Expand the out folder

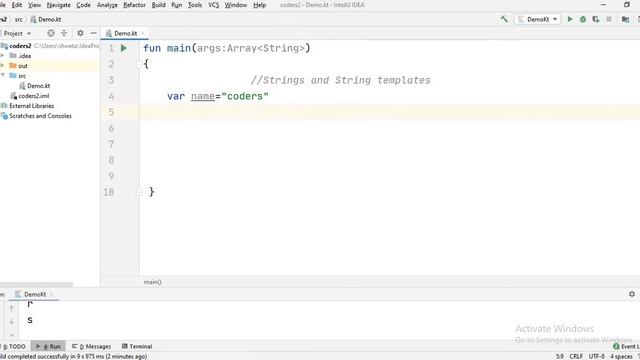pos(2,66)
